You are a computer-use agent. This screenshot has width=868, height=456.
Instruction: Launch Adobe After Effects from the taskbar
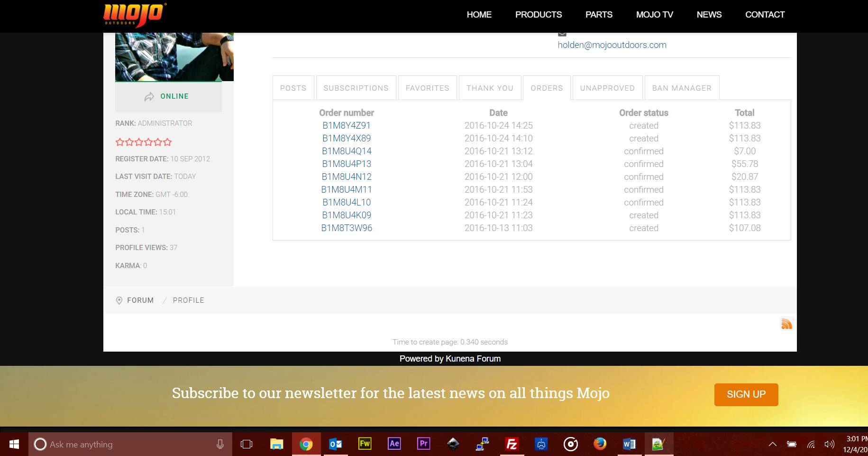tap(394, 444)
